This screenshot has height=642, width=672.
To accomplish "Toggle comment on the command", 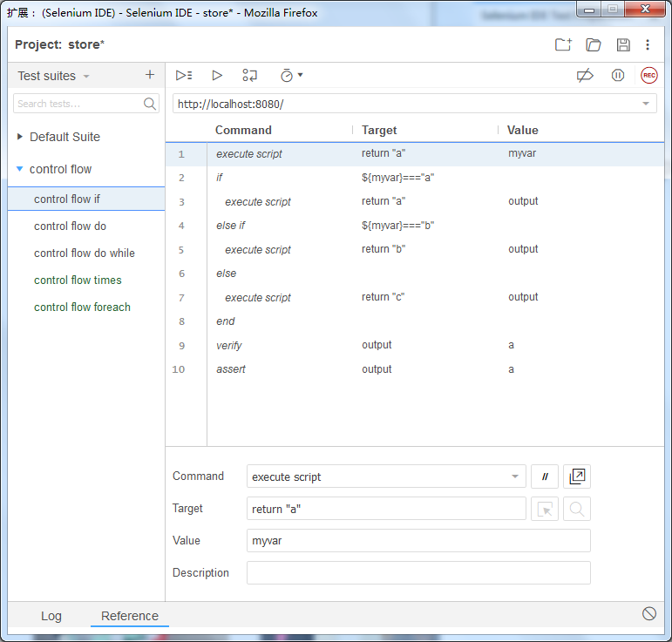I will 545,476.
